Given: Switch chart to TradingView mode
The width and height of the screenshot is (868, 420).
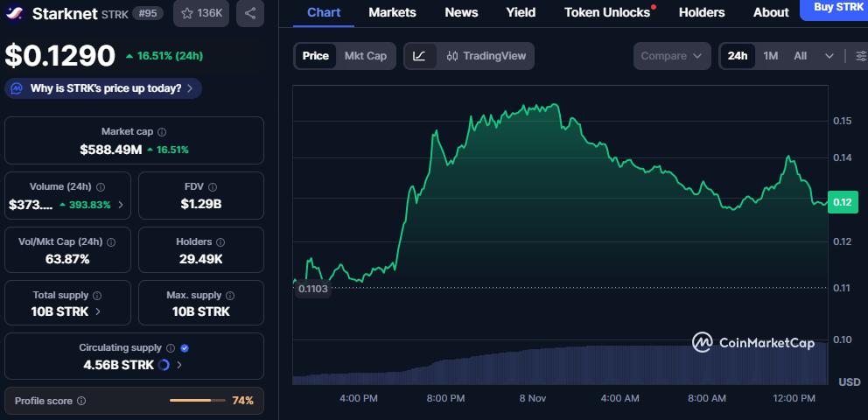Looking at the screenshot, I should click(486, 56).
